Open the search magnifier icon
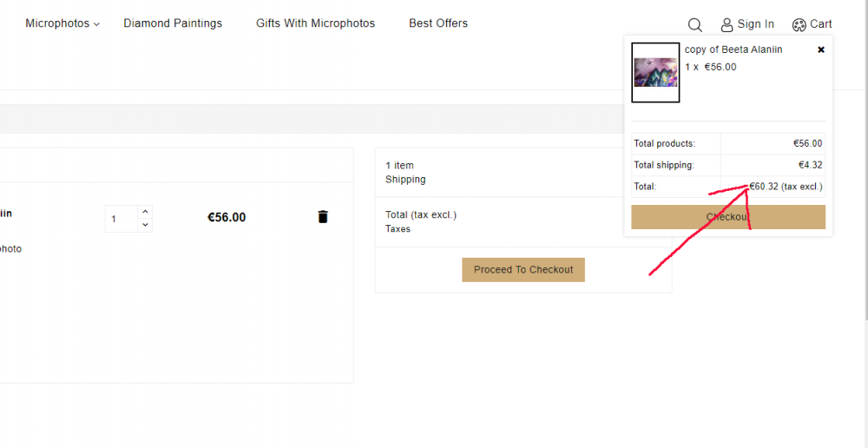 (x=694, y=24)
